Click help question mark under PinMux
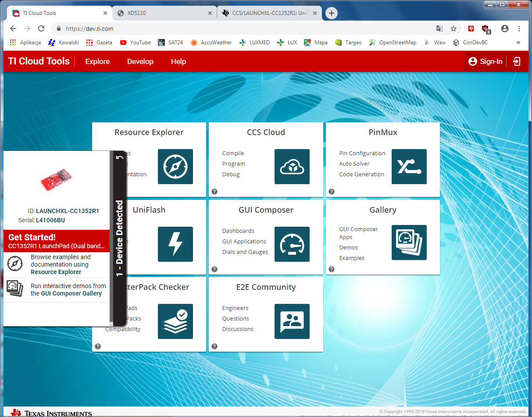This screenshot has height=417, width=532. click(332, 192)
